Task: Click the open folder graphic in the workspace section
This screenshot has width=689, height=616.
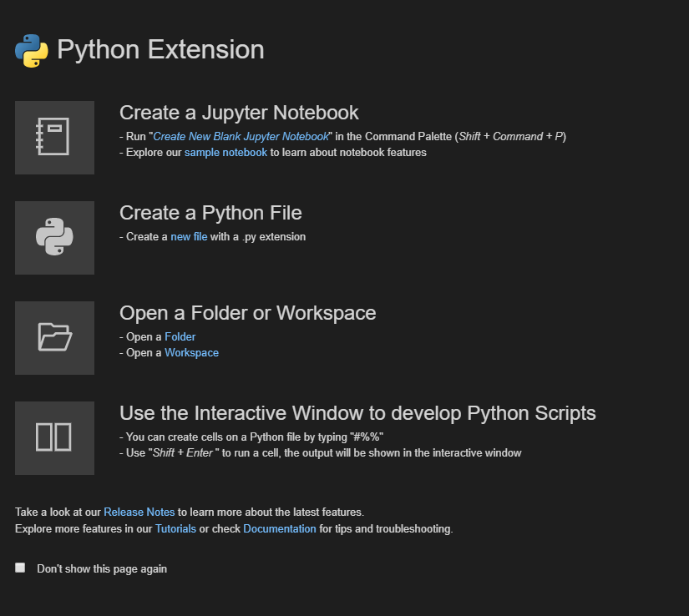Action: point(54,337)
